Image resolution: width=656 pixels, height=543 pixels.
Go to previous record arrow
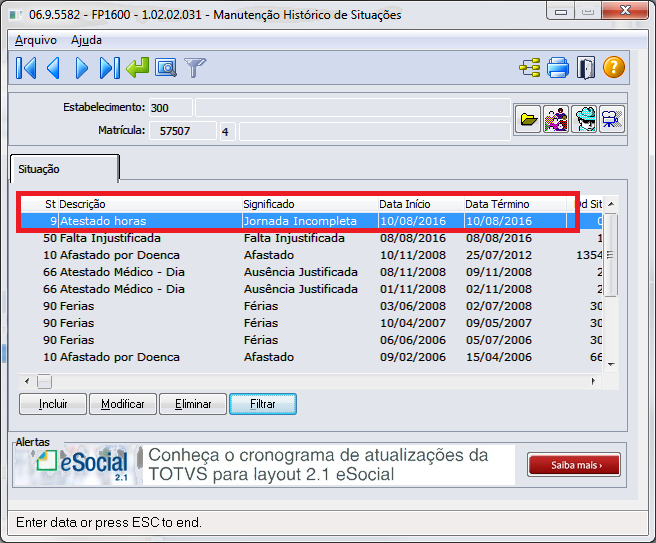(54, 68)
